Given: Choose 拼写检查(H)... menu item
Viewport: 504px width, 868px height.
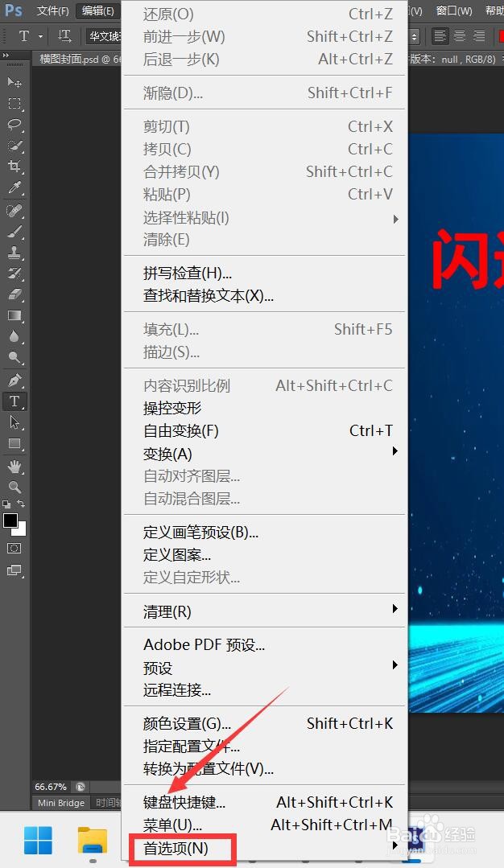Looking at the screenshot, I should (x=265, y=273).
